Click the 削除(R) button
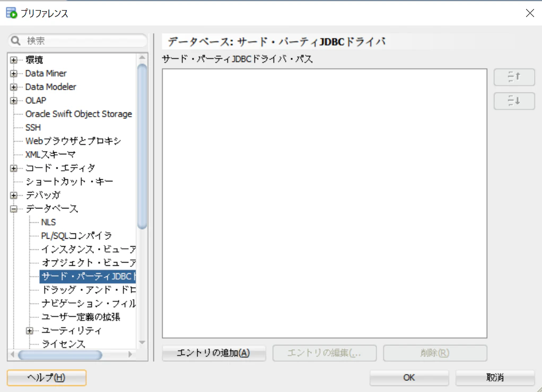The width and height of the screenshot is (542, 392). coord(435,353)
